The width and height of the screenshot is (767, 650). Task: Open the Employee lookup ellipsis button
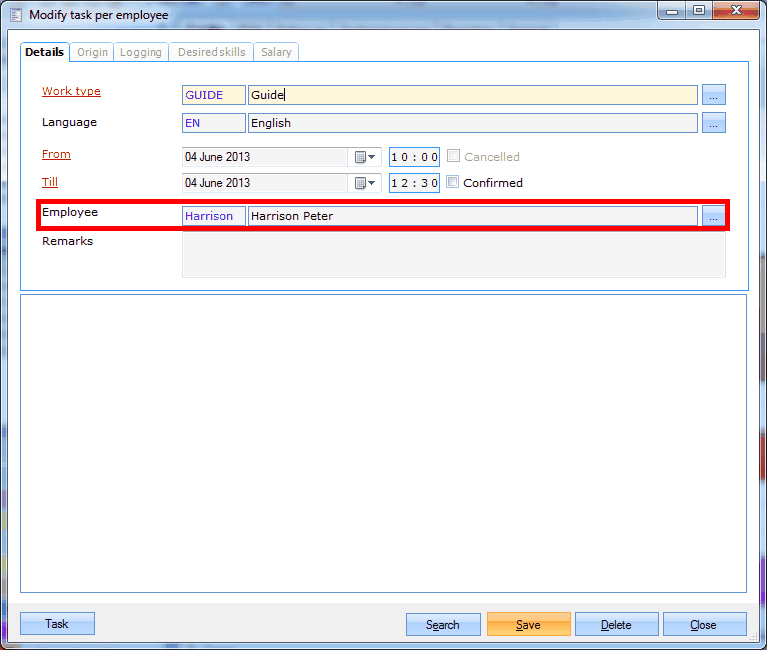(714, 216)
